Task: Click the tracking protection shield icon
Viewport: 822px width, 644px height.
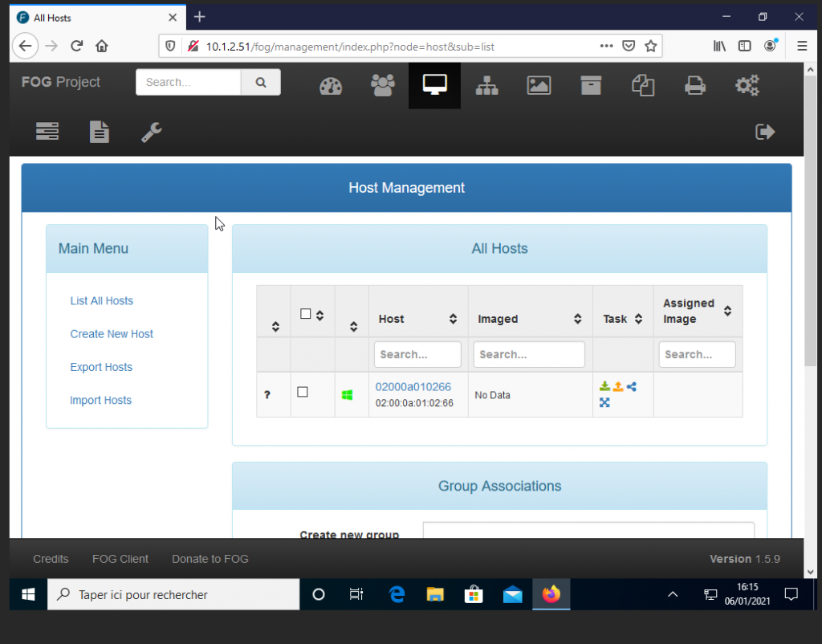Action: click(x=170, y=46)
